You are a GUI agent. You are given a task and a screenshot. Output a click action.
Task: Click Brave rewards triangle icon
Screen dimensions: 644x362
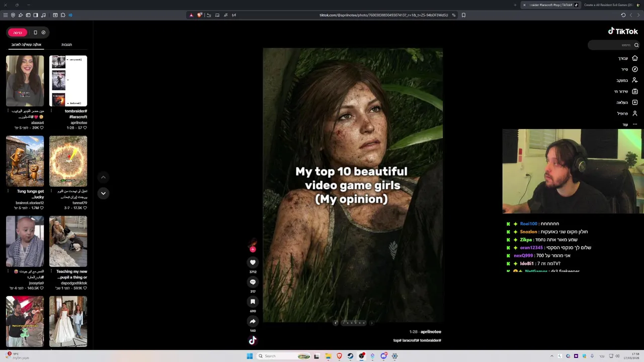click(x=191, y=15)
